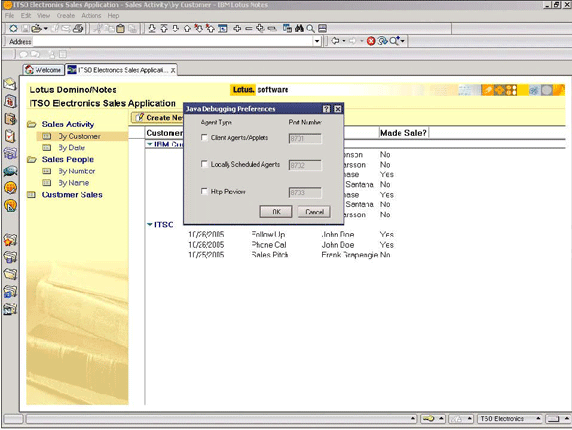Select the By Customer view in Sales Activity
Screen dimensions: 572x430
80,136
